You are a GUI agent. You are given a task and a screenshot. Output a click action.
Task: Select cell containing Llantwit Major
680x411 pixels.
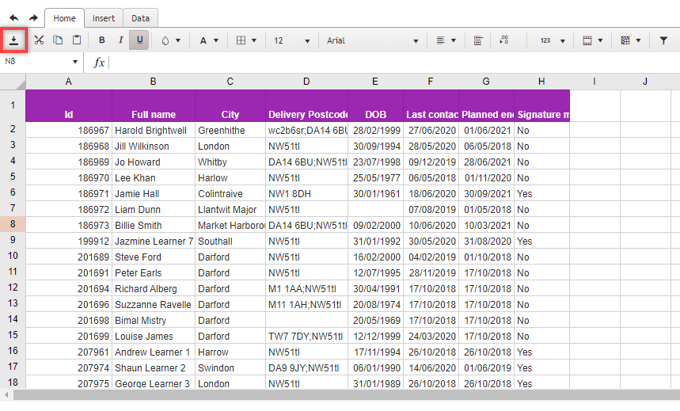point(230,210)
